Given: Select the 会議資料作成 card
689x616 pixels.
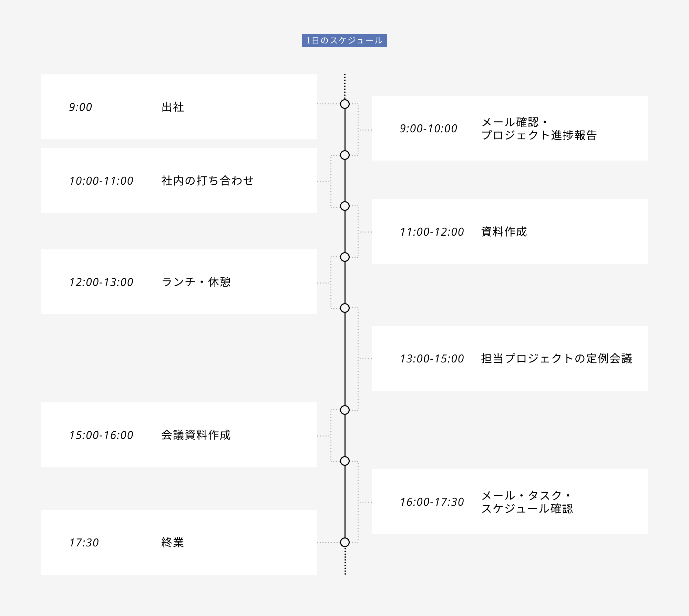Looking at the screenshot, I should click(179, 435).
